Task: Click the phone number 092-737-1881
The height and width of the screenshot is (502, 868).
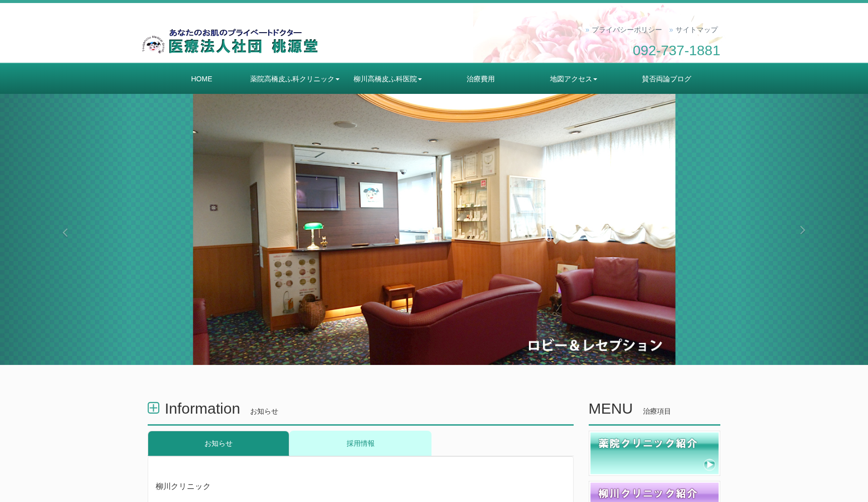Action: pos(677,50)
